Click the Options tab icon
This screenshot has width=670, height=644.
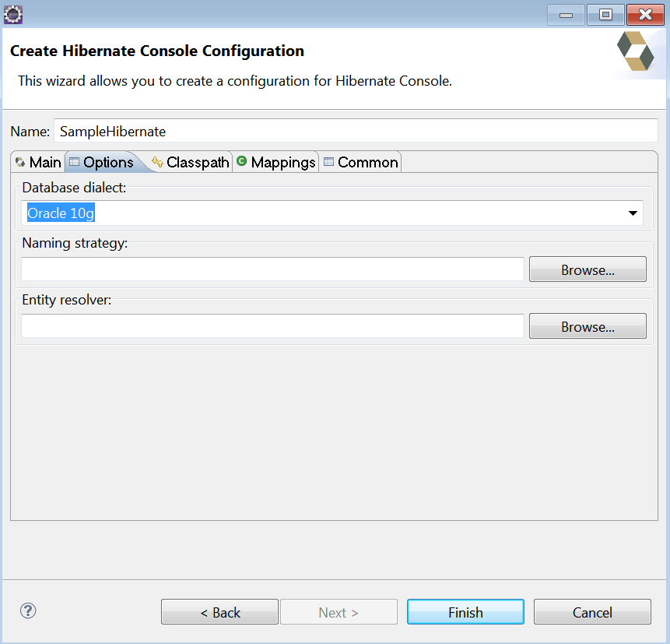click(x=74, y=162)
